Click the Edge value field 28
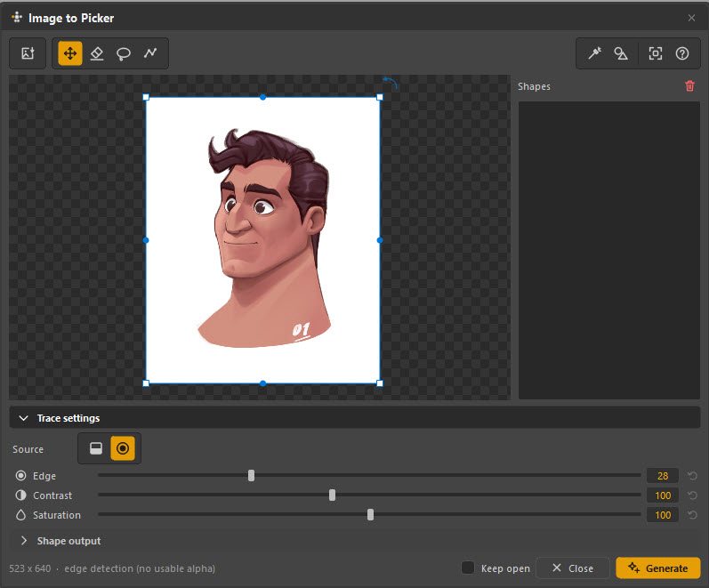The height and width of the screenshot is (588, 709). point(663,475)
